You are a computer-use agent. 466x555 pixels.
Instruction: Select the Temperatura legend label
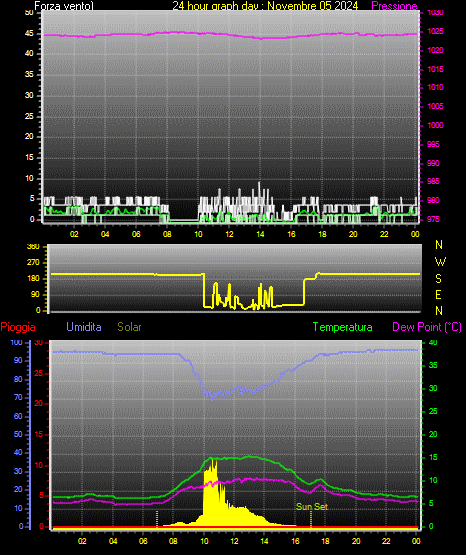point(343,327)
